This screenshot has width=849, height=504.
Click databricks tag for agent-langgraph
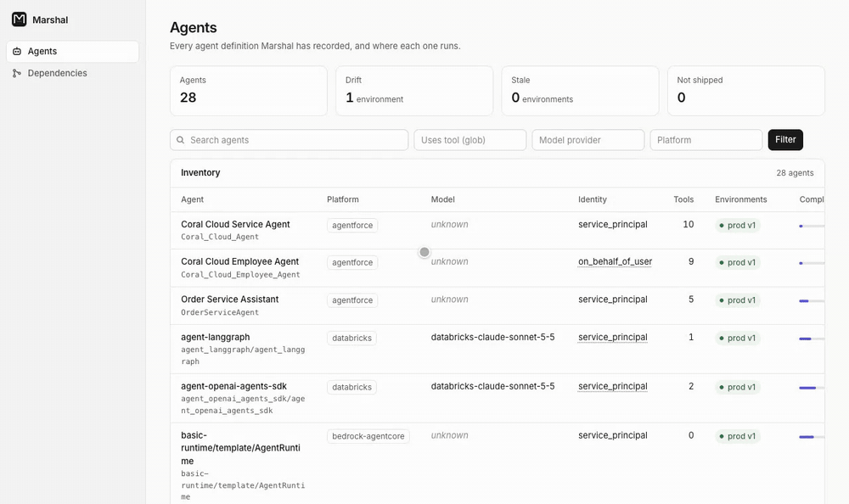[352, 338]
